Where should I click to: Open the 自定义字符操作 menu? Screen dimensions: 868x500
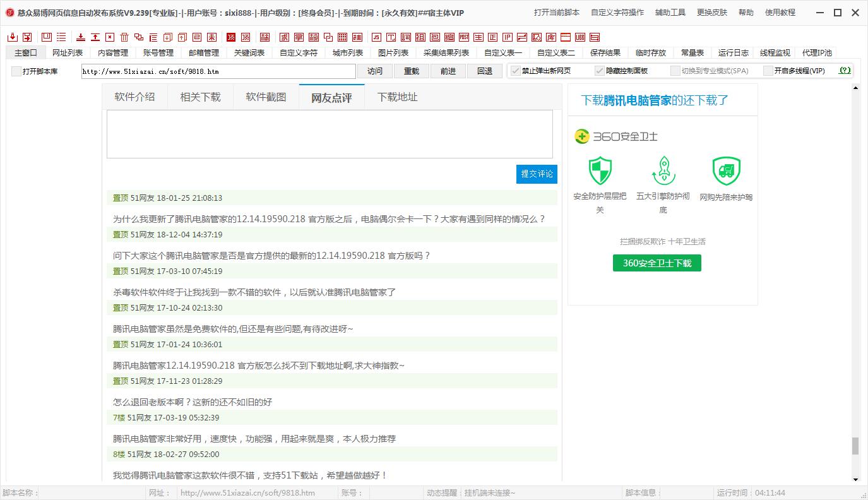click(617, 13)
